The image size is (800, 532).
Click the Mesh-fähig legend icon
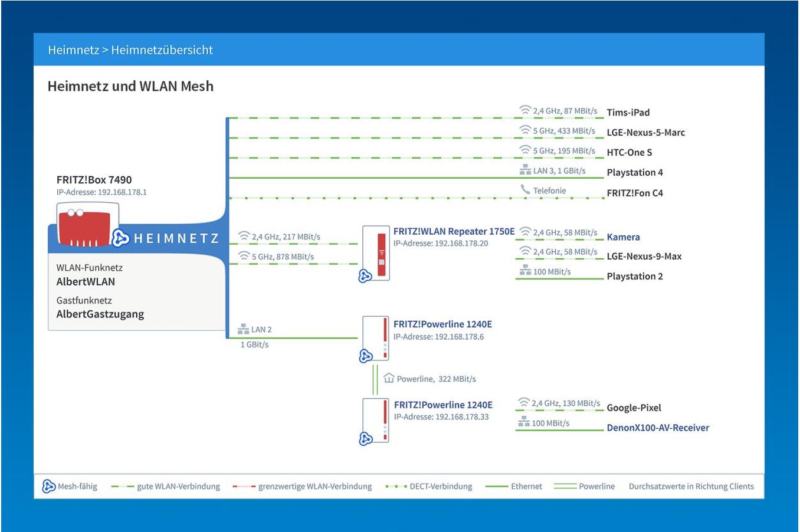click(49, 487)
